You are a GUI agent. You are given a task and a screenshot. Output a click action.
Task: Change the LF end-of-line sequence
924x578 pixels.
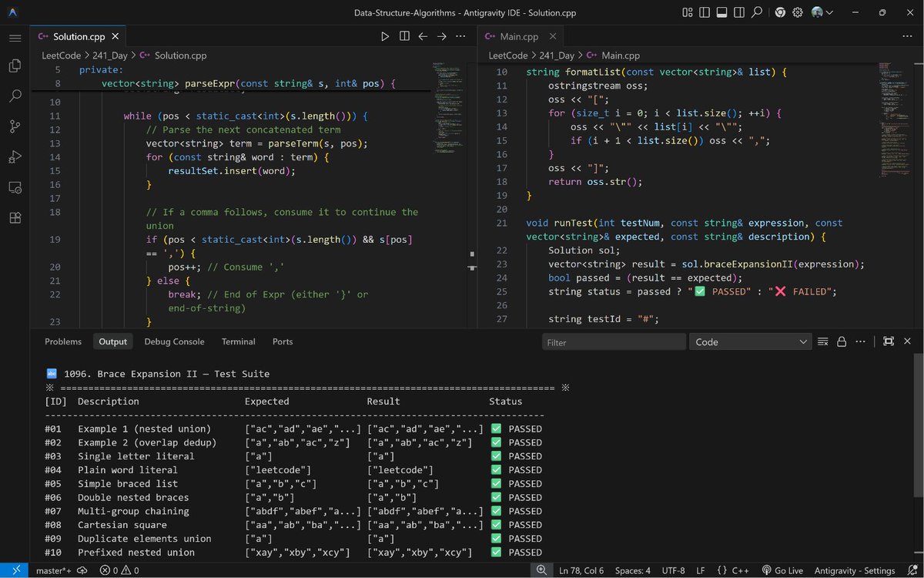701,570
